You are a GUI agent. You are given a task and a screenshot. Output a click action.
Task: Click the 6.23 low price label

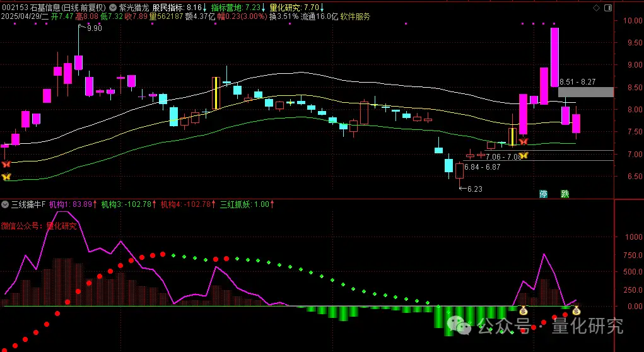pyautogui.click(x=475, y=189)
